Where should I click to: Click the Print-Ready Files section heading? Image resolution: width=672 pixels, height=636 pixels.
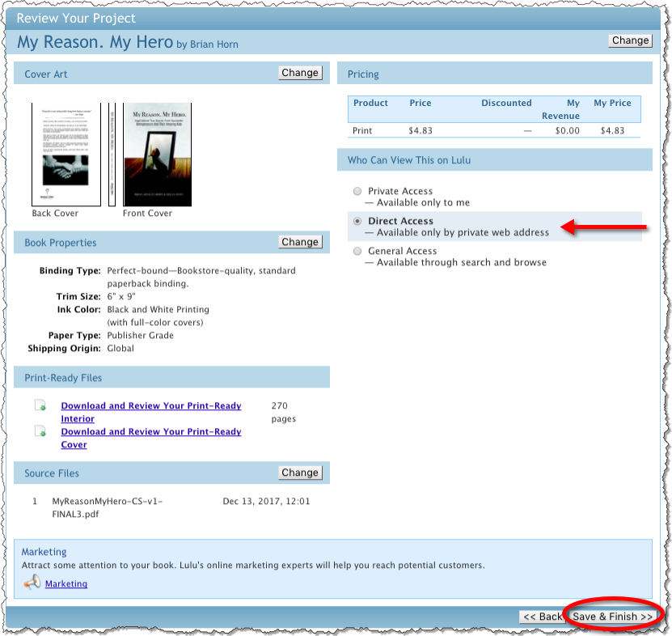(63, 378)
